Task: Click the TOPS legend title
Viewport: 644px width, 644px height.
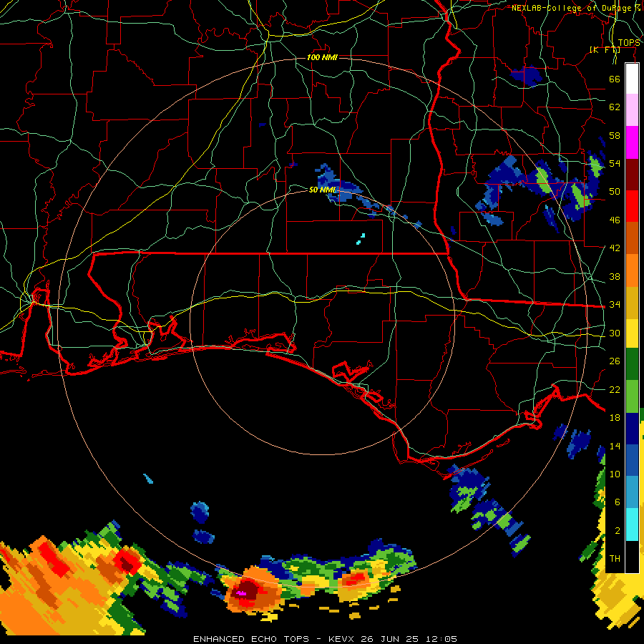Action: click(629, 43)
